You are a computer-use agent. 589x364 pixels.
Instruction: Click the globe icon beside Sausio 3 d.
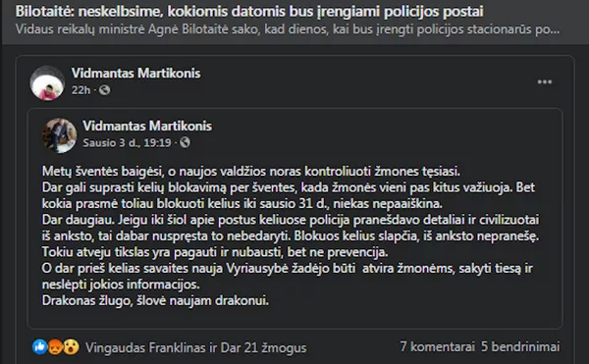coord(185,142)
